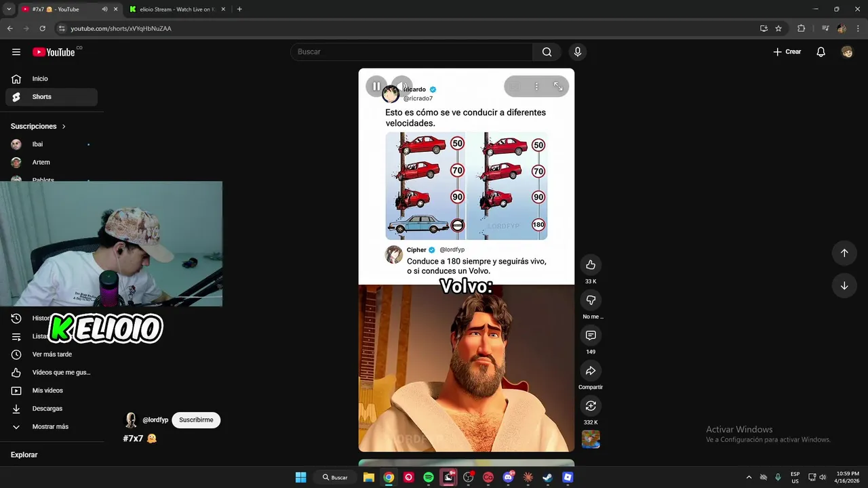Image resolution: width=868 pixels, height=488 pixels.
Task: Open the Short's sound thumbnail
Action: 591,439
